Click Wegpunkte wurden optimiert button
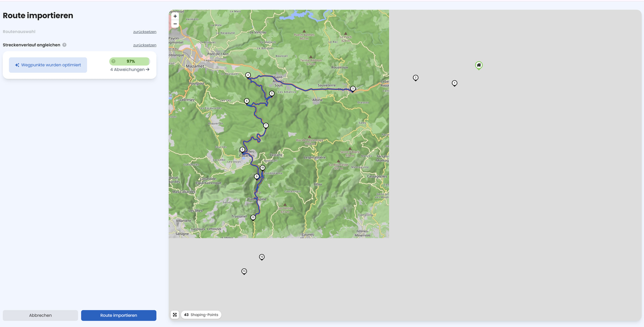This screenshot has width=644, height=327. coord(48,65)
